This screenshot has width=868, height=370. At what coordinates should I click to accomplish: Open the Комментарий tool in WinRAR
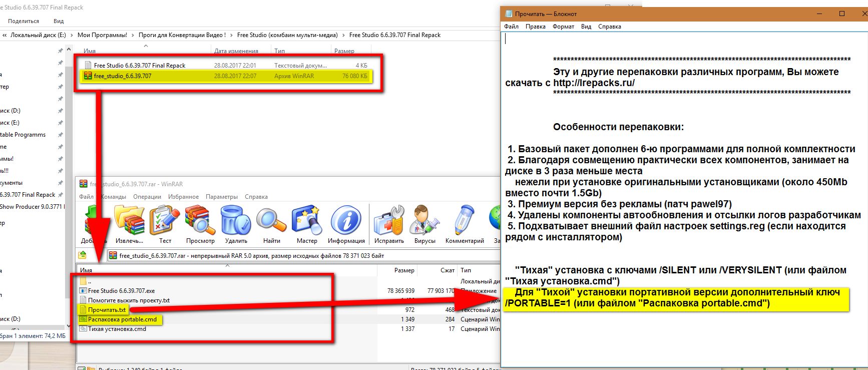point(465,224)
